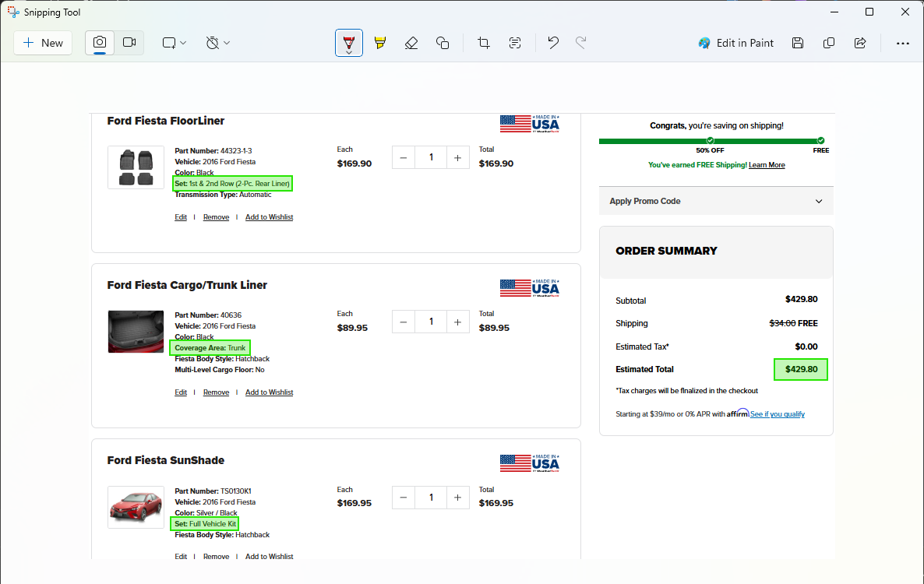Viewport: 924px width, 584px height.
Task: Edit the Ford Fiesta FloorLiner item
Action: pyautogui.click(x=181, y=217)
